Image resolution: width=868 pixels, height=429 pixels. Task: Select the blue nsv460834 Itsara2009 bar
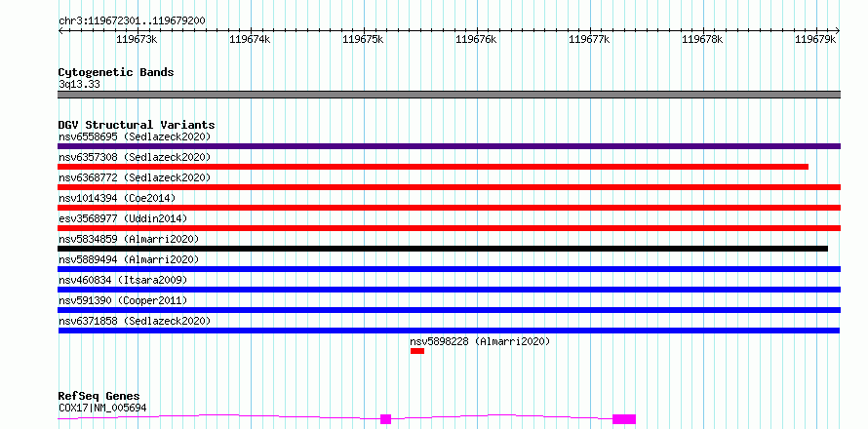tap(449, 290)
